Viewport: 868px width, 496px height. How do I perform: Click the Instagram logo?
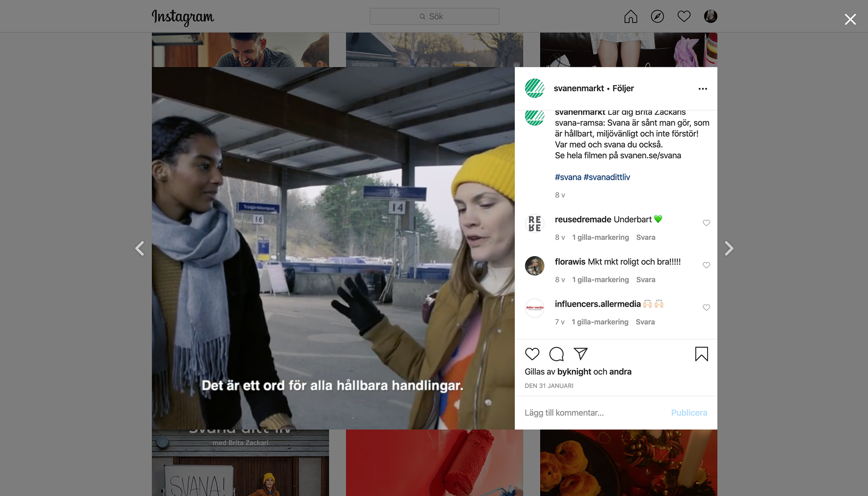point(183,17)
